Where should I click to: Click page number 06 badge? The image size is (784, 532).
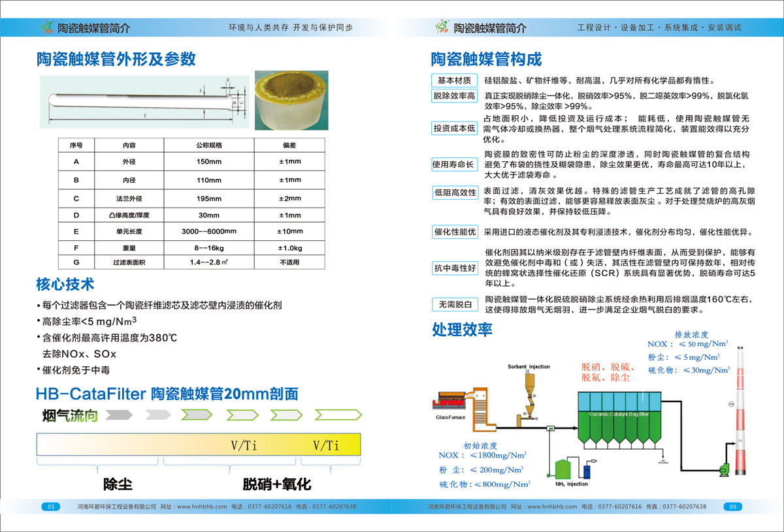[732, 507]
